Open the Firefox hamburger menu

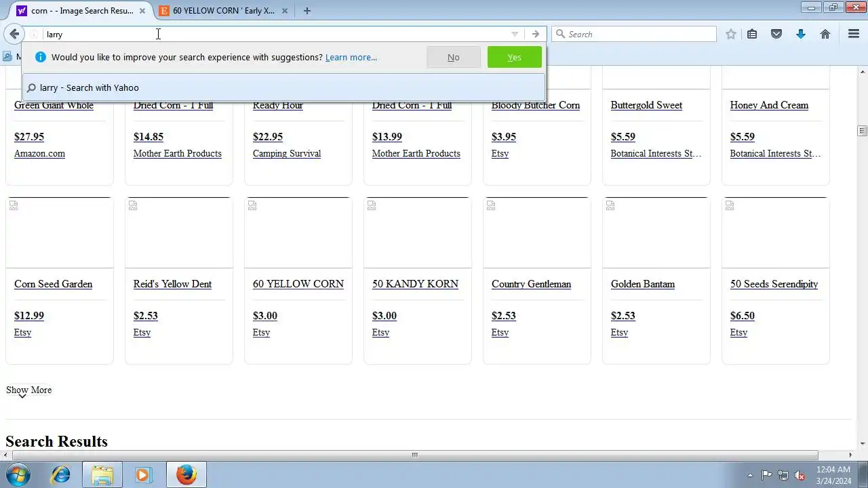[x=854, y=34]
